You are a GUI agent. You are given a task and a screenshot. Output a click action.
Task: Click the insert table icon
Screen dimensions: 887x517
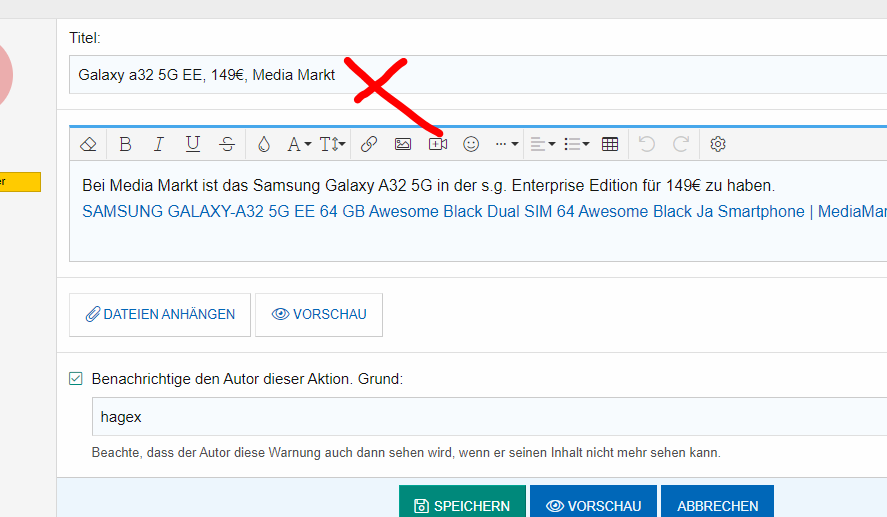[610, 144]
